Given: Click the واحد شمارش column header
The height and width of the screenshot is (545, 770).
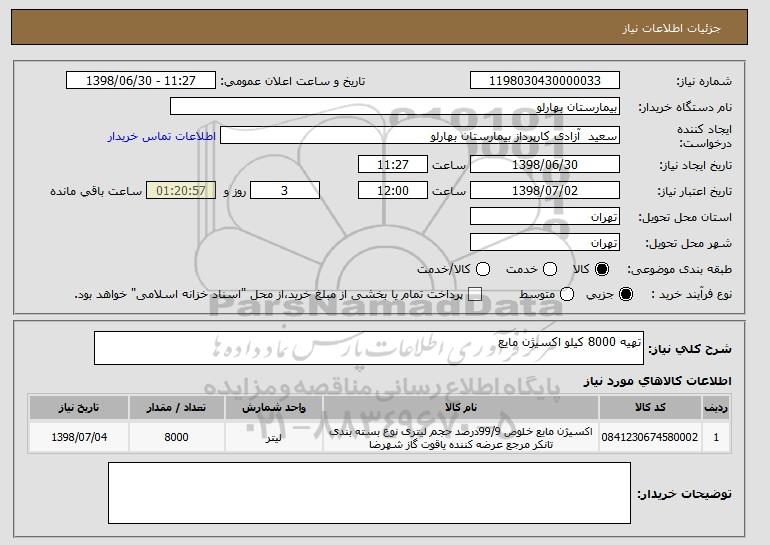Looking at the screenshot, I should pos(274,408).
